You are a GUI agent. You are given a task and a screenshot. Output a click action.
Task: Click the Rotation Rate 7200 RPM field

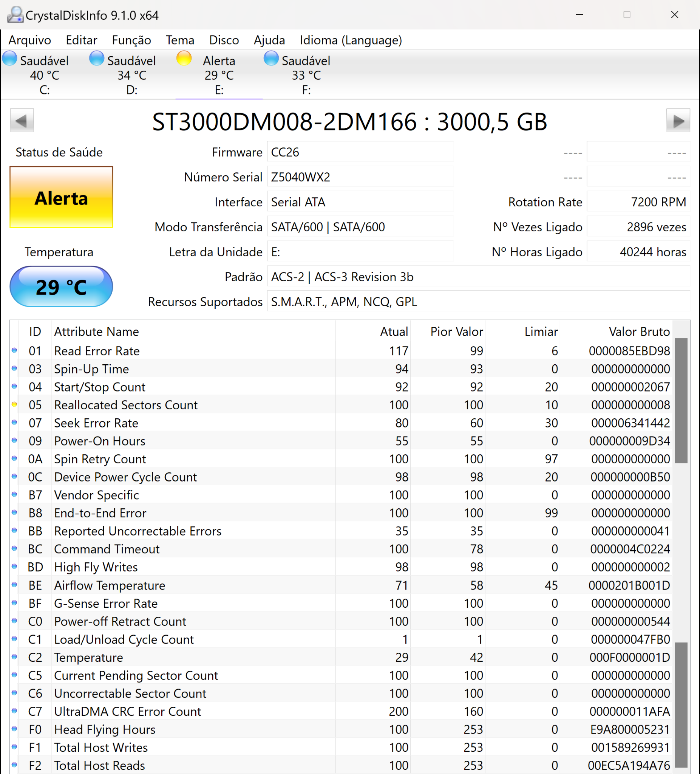pos(638,202)
